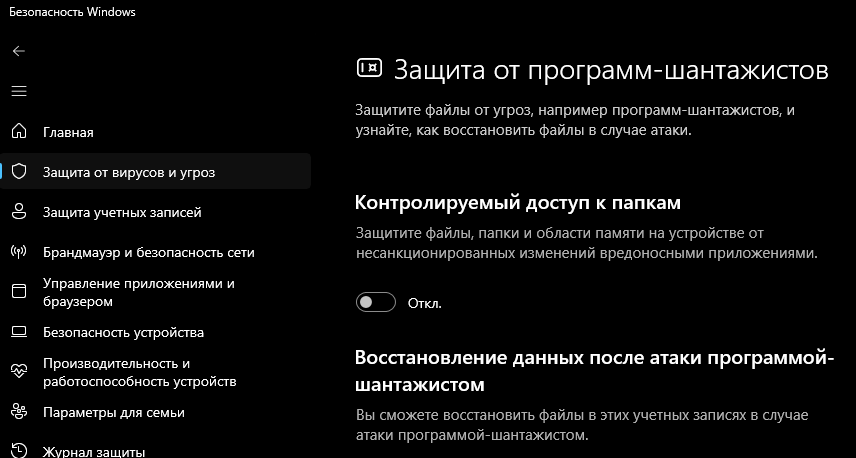This screenshot has height=458, width=856.
Task: Select Защита от вирусов и угроз
Action: click(x=156, y=171)
